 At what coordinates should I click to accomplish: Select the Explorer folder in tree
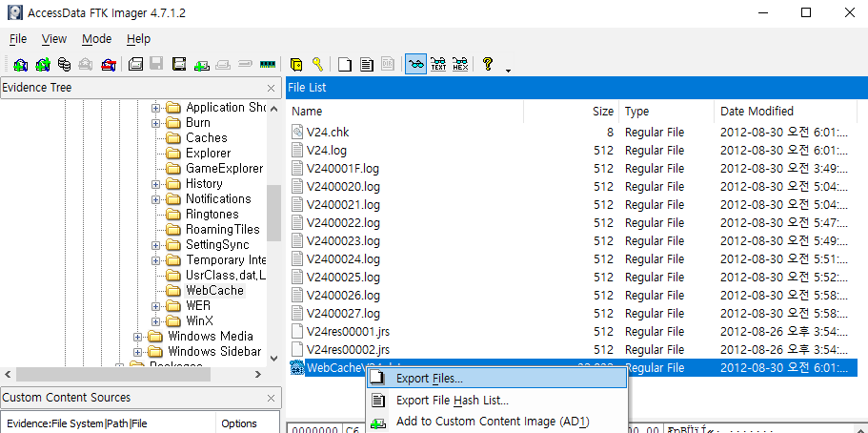208,153
